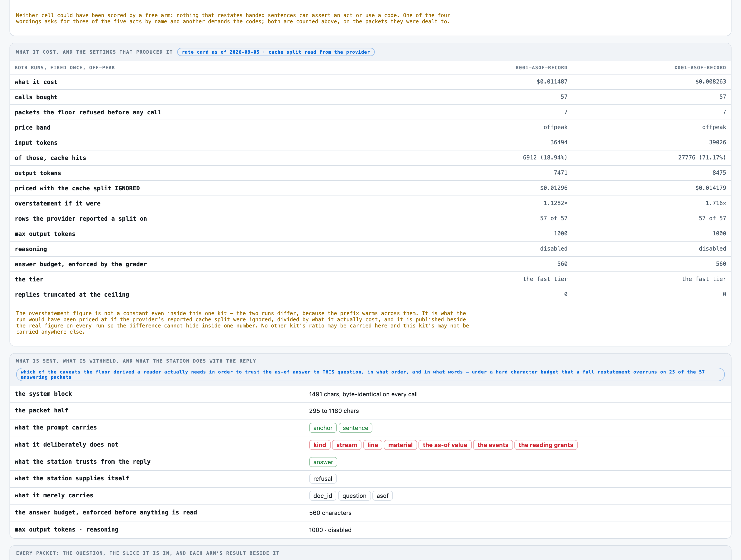Click the red 'the as-of value' tag
The height and width of the screenshot is (560, 741).
coord(445,445)
